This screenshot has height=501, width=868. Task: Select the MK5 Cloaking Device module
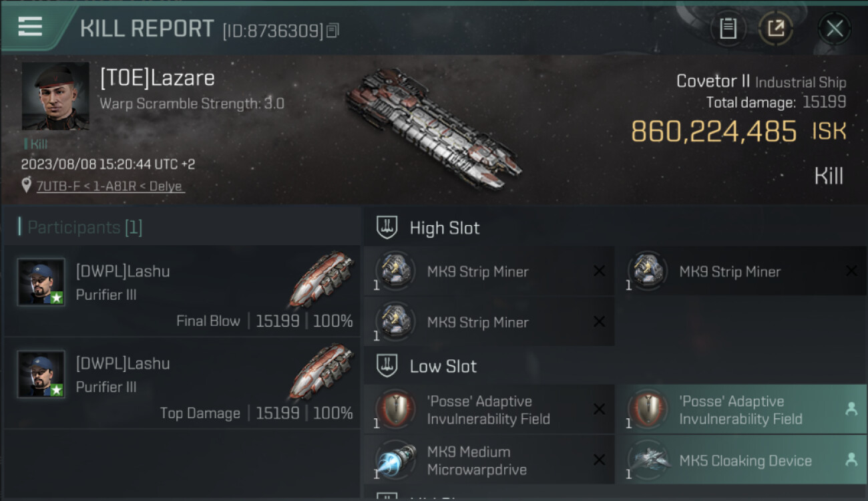742,460
